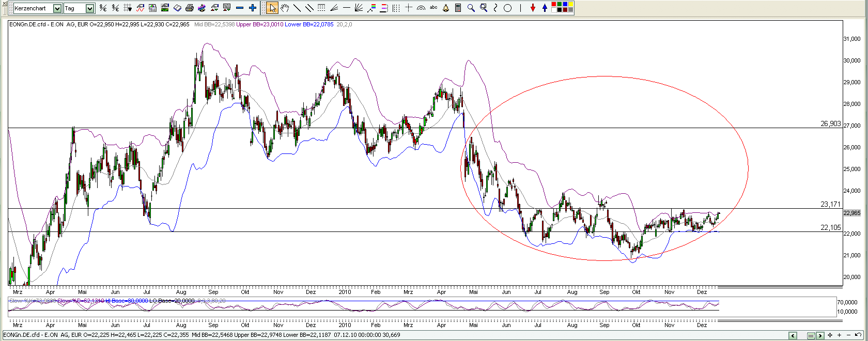Open the calculator icon
The width and height of the screenshot is (868, 341).
click(x=458, y=8)
